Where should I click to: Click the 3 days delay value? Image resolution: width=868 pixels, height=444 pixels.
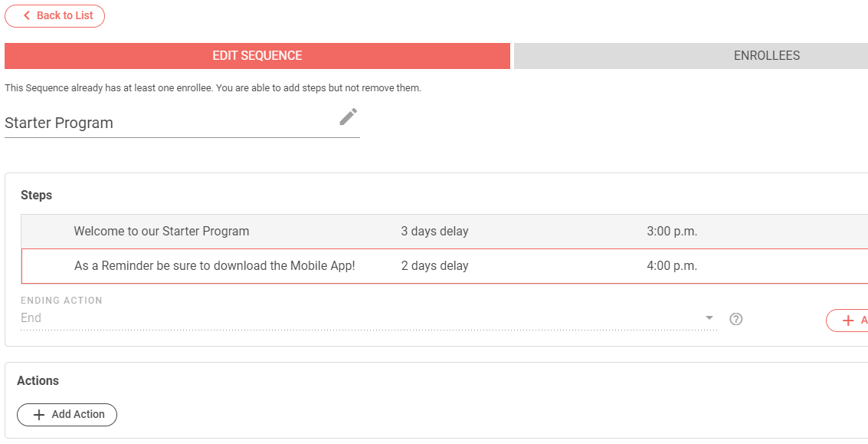coord(434,232)
